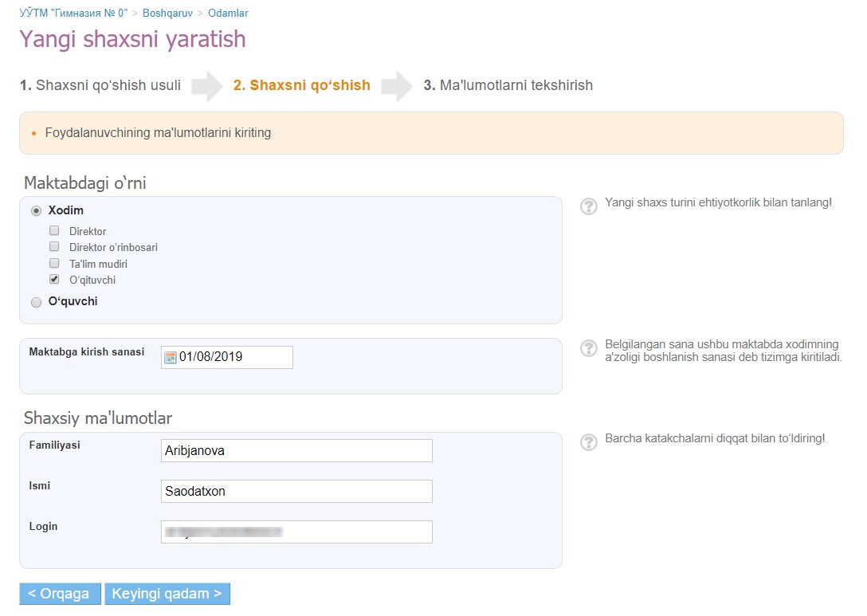Focus the Familiyasi input field
Image resolution: width=867 pixels, height=616 pixels.
(296, 451)
